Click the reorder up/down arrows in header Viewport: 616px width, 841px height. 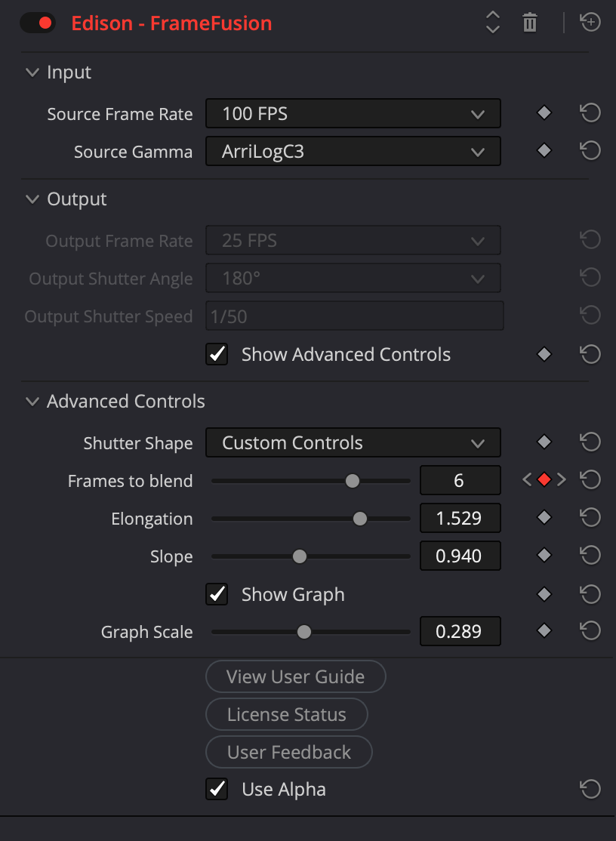(493, 23)
